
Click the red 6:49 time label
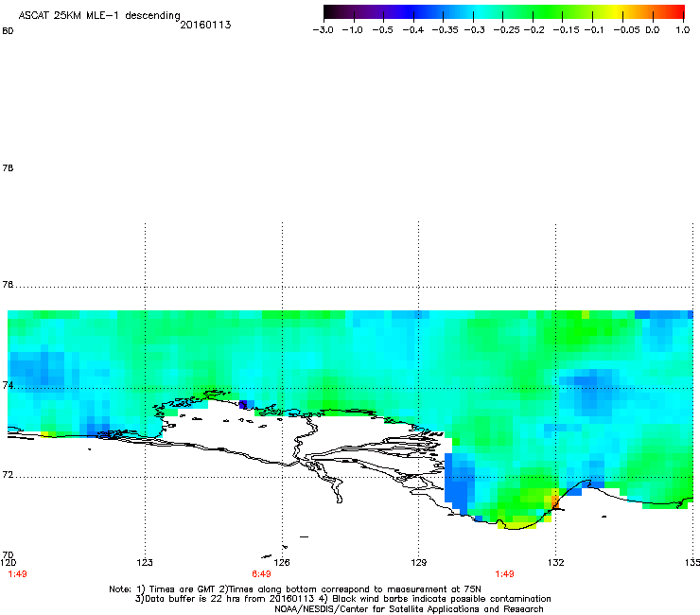click(x=261, y=574)
